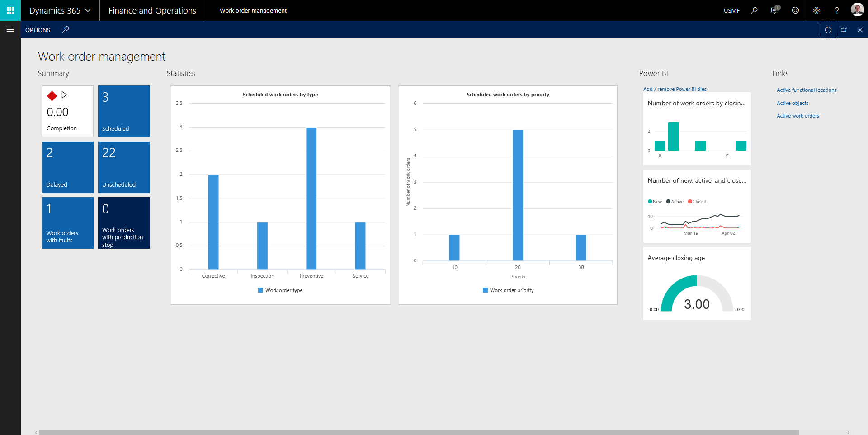The image size is (868, 435).
Task: Open the Unscheduled work orders tile
Action: [x=123, y=167]
